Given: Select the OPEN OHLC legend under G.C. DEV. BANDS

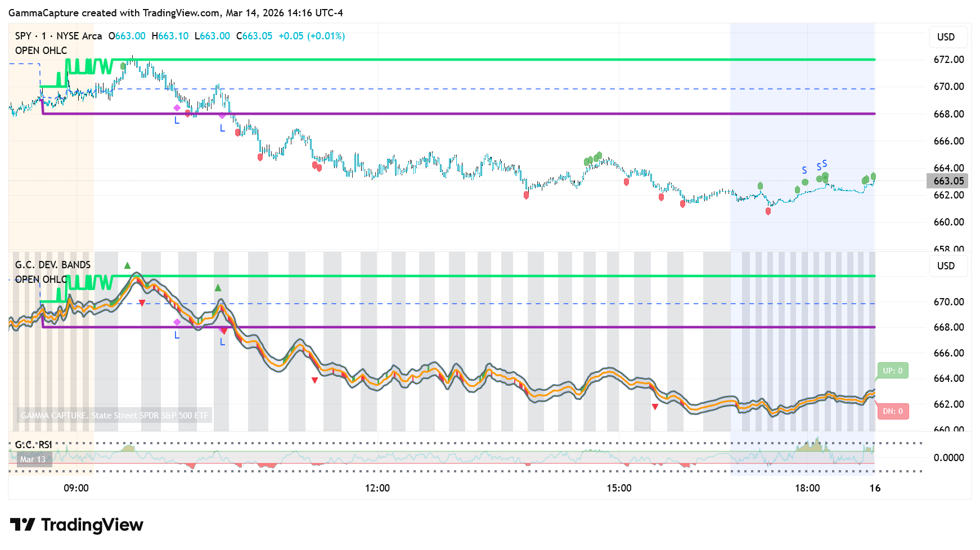Looking at the screenshot, I should click(41, 279).
